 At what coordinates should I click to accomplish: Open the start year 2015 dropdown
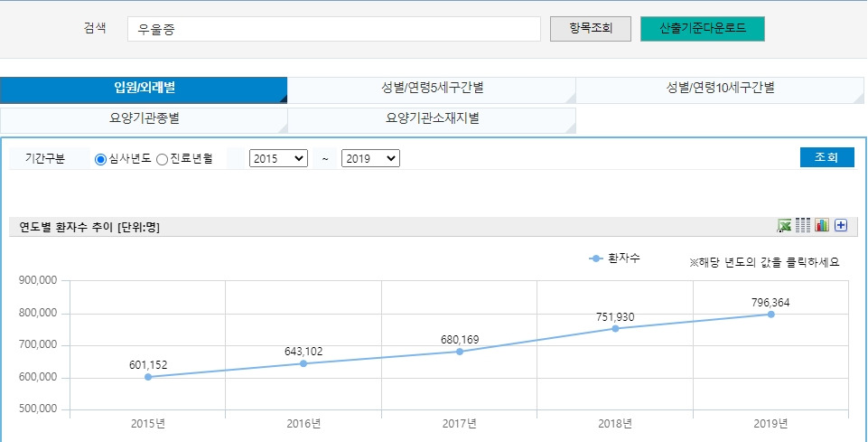278,158
